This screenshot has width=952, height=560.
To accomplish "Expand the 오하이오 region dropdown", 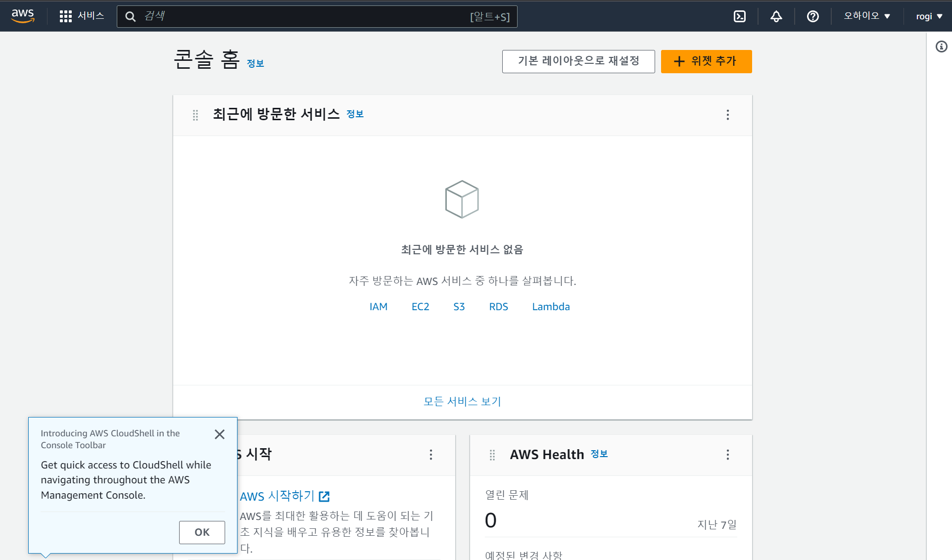I will 867,16.
